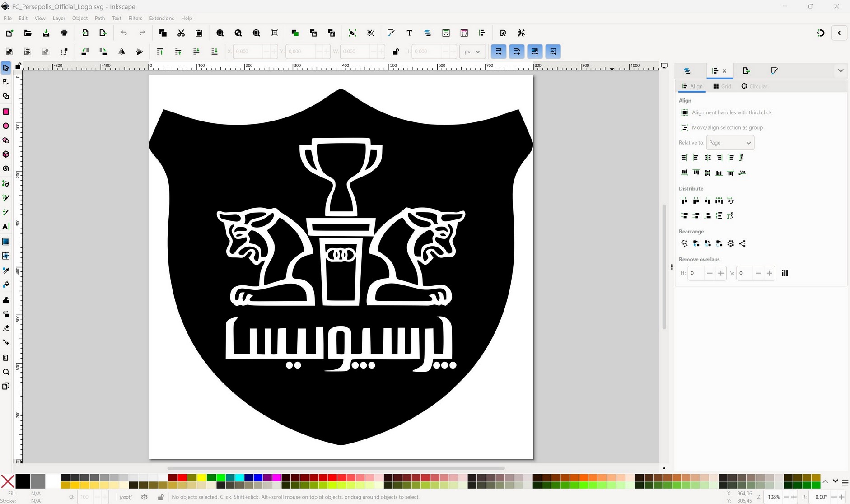This screenshot has width=850, height=504.
Task: Click the Import icon in toolbar
Action: (85, 33)
